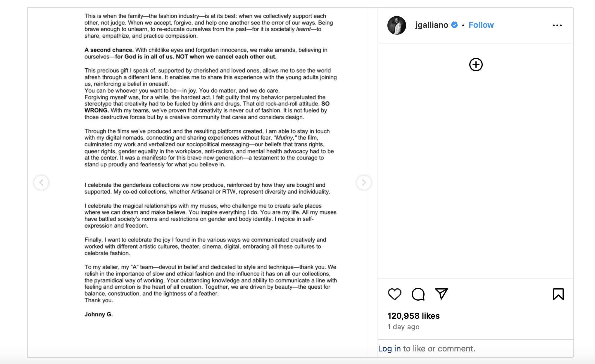
Task: Like the post with the heart icon
Action: pos(394,294)
